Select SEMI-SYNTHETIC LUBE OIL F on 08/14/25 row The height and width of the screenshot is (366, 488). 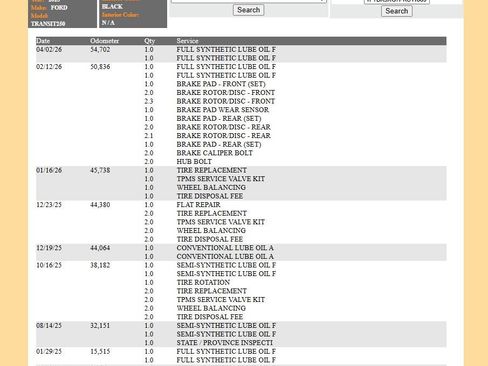tap(226, 326)
